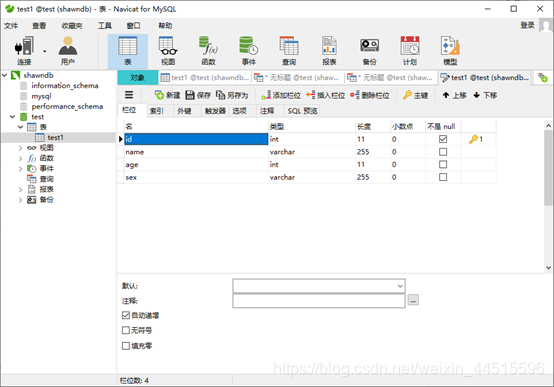Image resolution: width=554 pixels, height=387 pixels.
Task: Open the 模型 (Model) toolbar icon
Action: pos(450,51)
